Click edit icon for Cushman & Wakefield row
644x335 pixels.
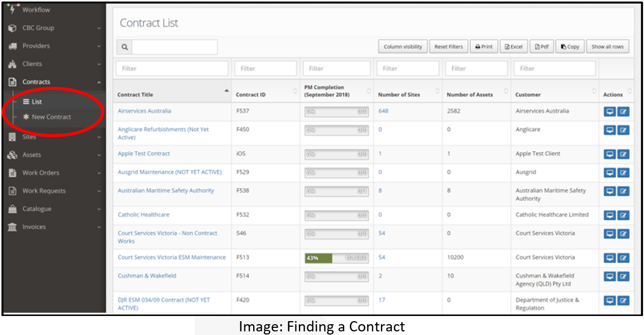623,277
